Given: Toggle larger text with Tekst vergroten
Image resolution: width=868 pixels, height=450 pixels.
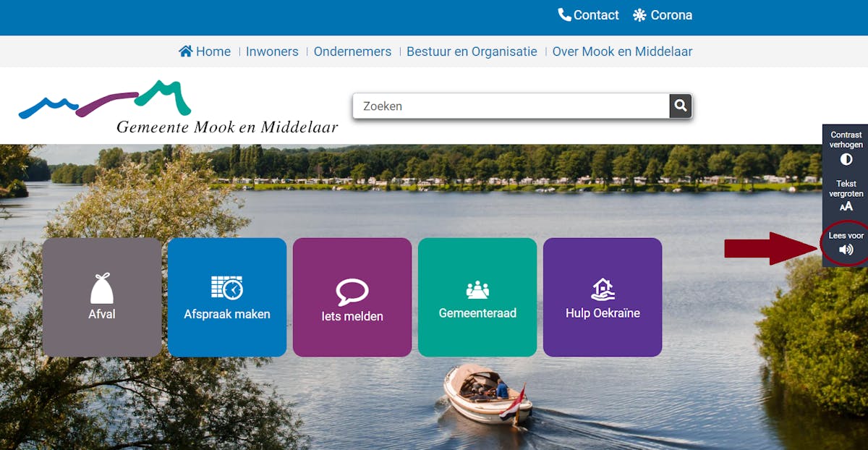Looking at the screenshot, I should tap(846, 206).
